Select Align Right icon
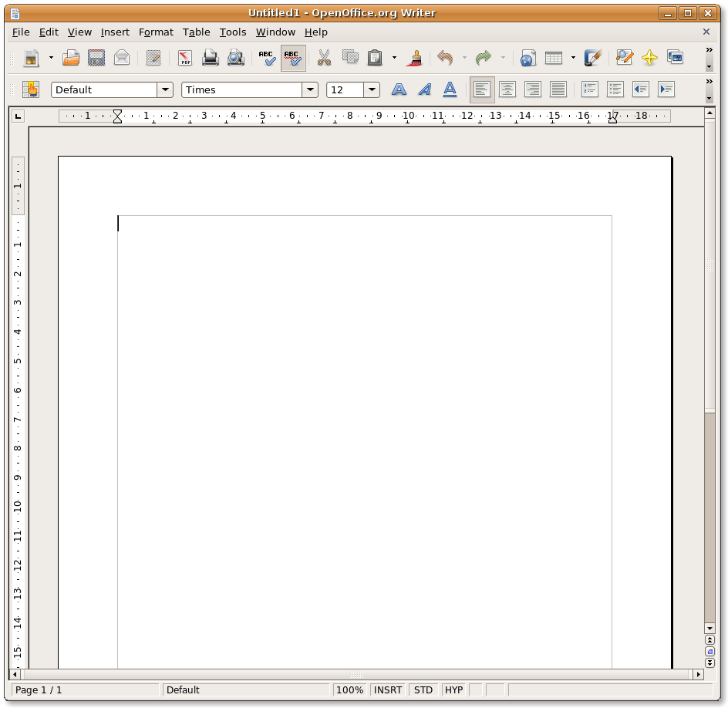 click(x=533, y=89)
